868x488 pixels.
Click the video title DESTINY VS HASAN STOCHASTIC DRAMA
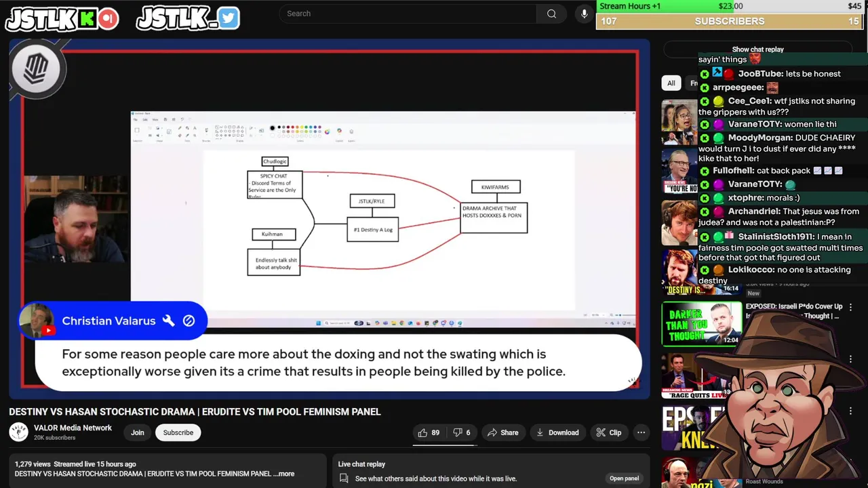pyautogui.click(x=195, y=411)
